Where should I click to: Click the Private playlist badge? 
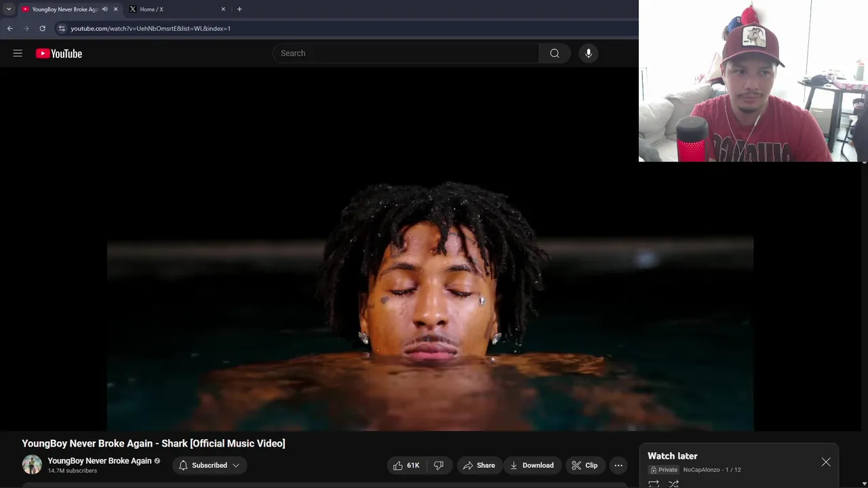tap(664, 470)
